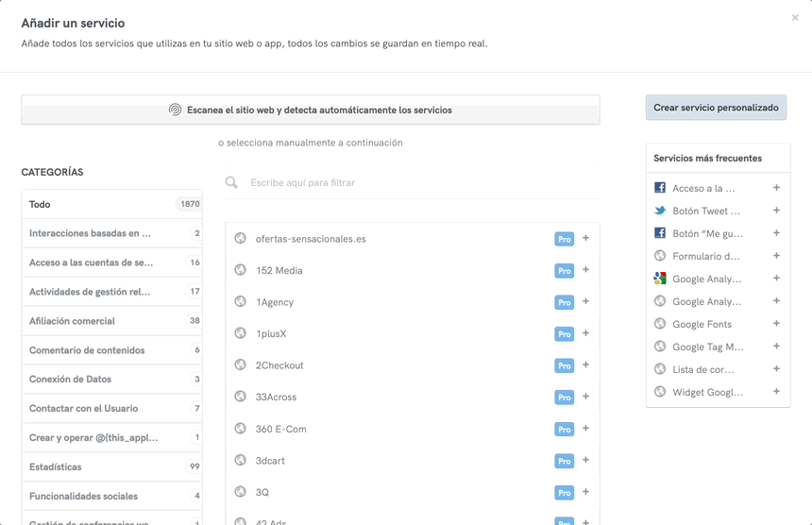Choose the 33Across service row
The width and height of the screenshot is (812, 525).
(x=276, y=398)
